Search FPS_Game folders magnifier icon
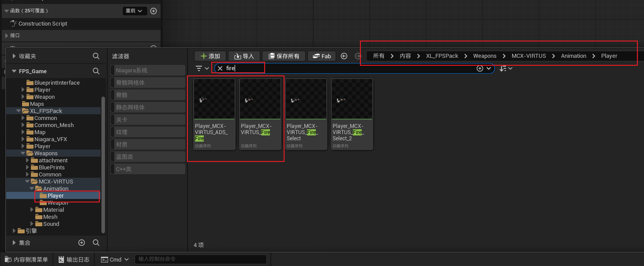The image size is (644, 266). point(96,71)
